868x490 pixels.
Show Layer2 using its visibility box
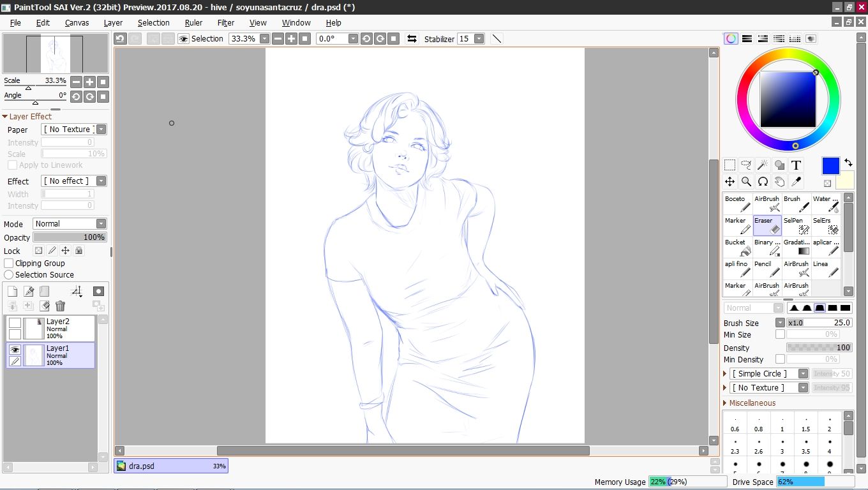[15, 323]
